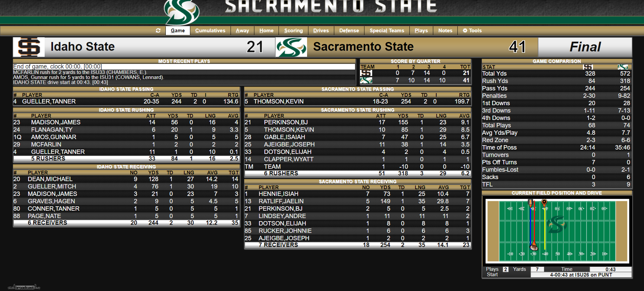Click Sacramento State logo in Game Comparison header

pos(623,67)
